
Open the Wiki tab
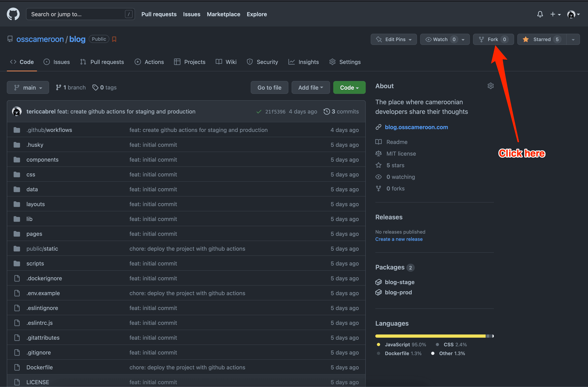coord(226,62)
